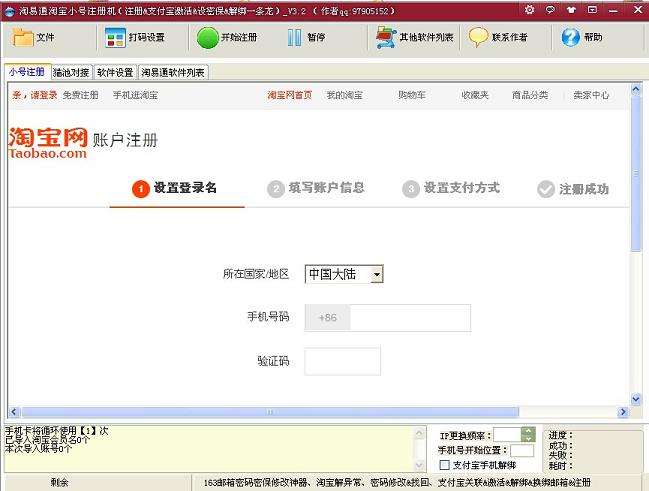Click the IP更换频率 spinner arrows
Screen dimensions: 649x491
tap(529, 434)
